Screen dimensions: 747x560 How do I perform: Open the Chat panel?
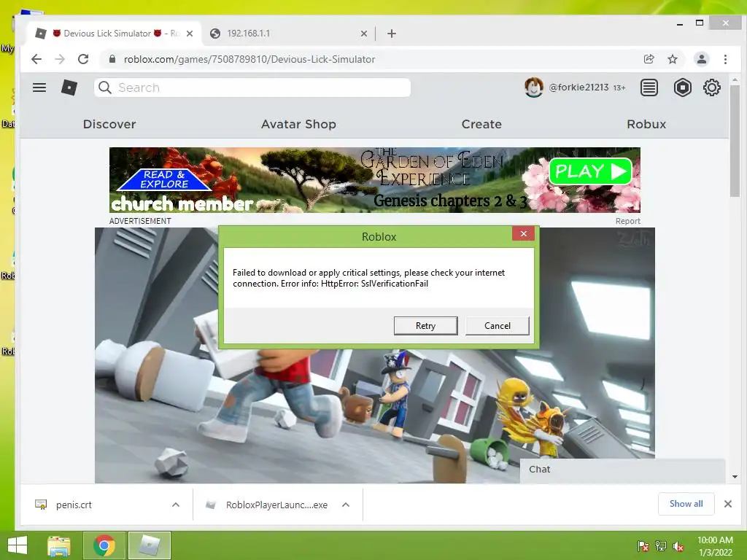(x=623, y=470)
